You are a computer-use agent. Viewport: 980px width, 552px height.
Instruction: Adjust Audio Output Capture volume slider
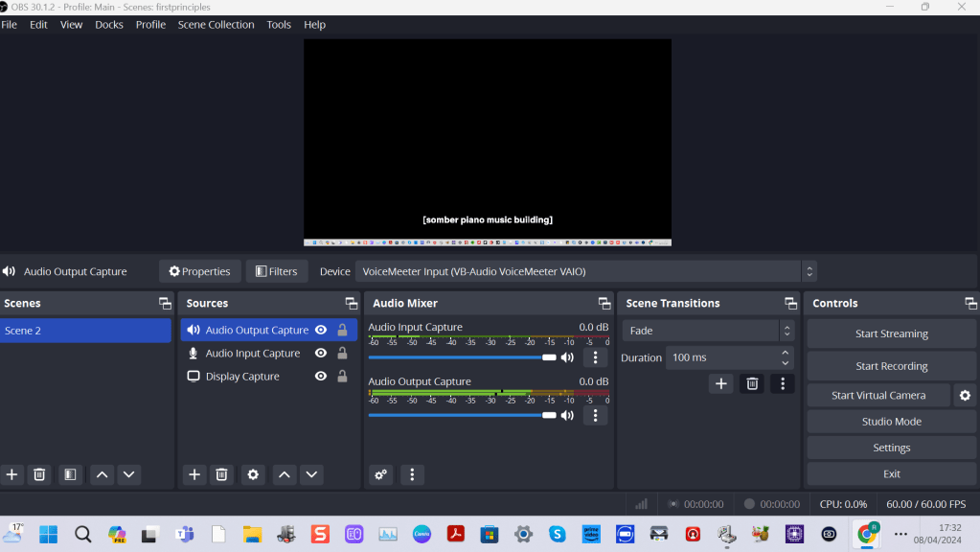click(462, 415)
